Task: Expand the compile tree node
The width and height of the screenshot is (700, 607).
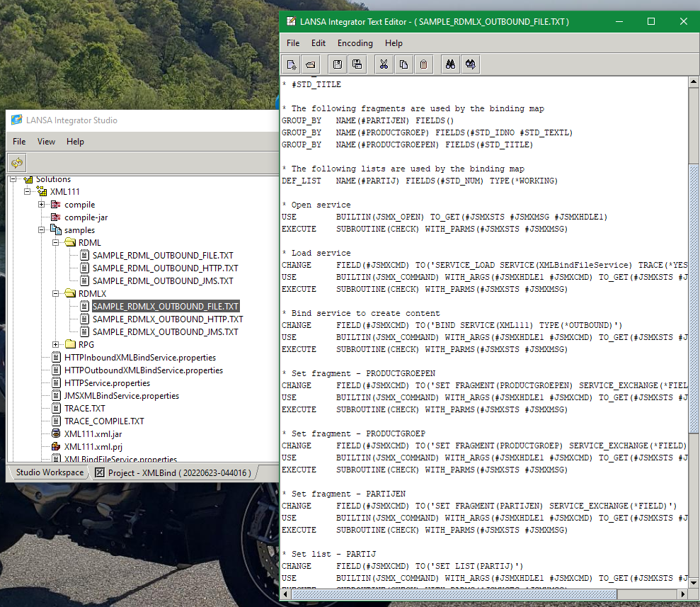Action: [x=42, y=205]
